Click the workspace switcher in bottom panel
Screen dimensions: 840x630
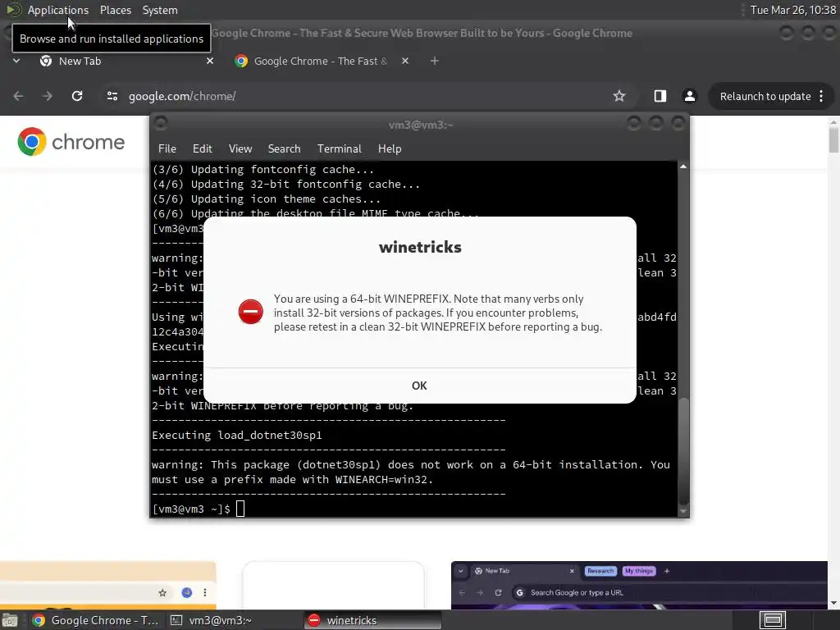[773, 620]
